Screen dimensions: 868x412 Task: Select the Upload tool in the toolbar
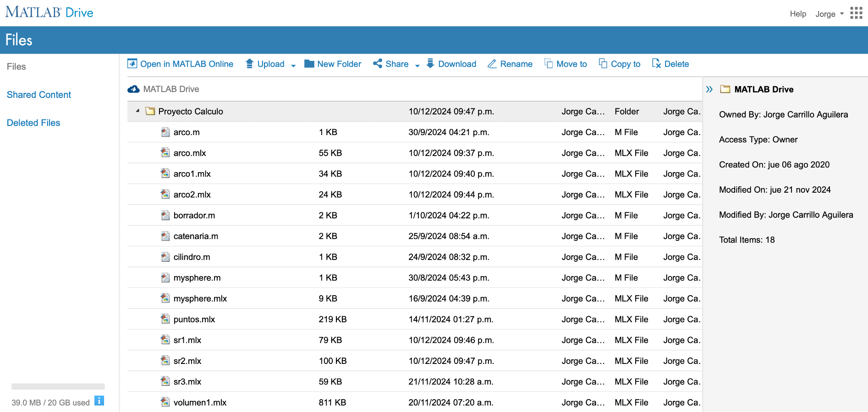coord(265,64)
